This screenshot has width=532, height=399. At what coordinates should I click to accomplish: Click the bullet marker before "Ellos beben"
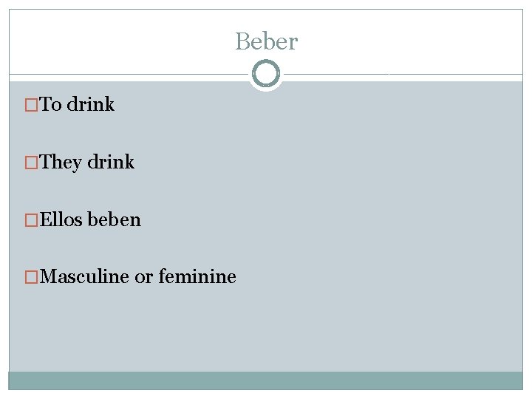pos(30,220)
